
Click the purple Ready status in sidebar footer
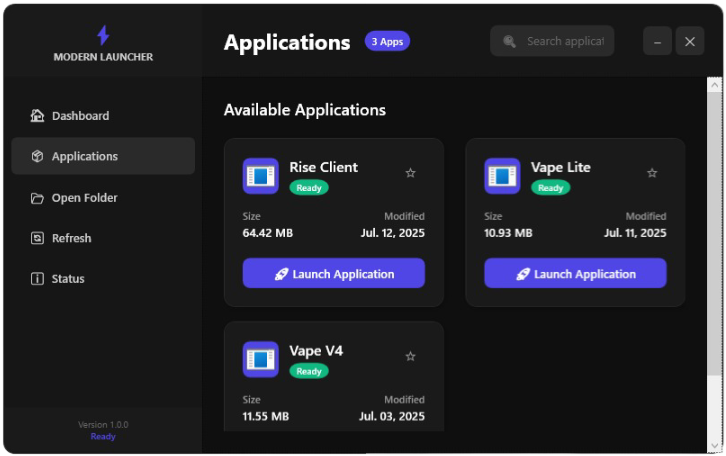pos(103,437)
